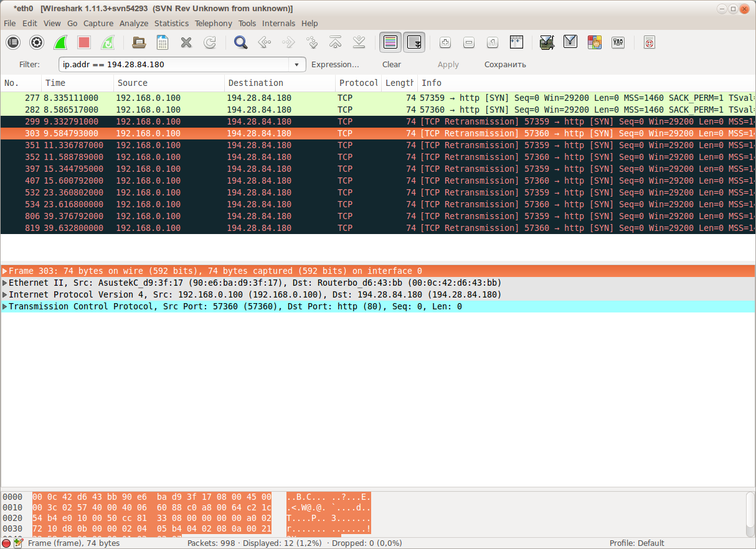Click inside the display filter input field
756x549 pixels.
(174, 64)
